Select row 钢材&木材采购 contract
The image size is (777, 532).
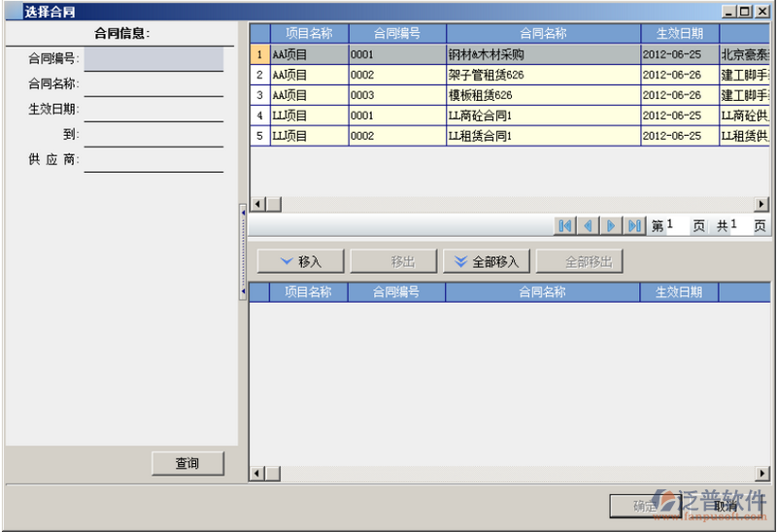[x=543, y=54]
